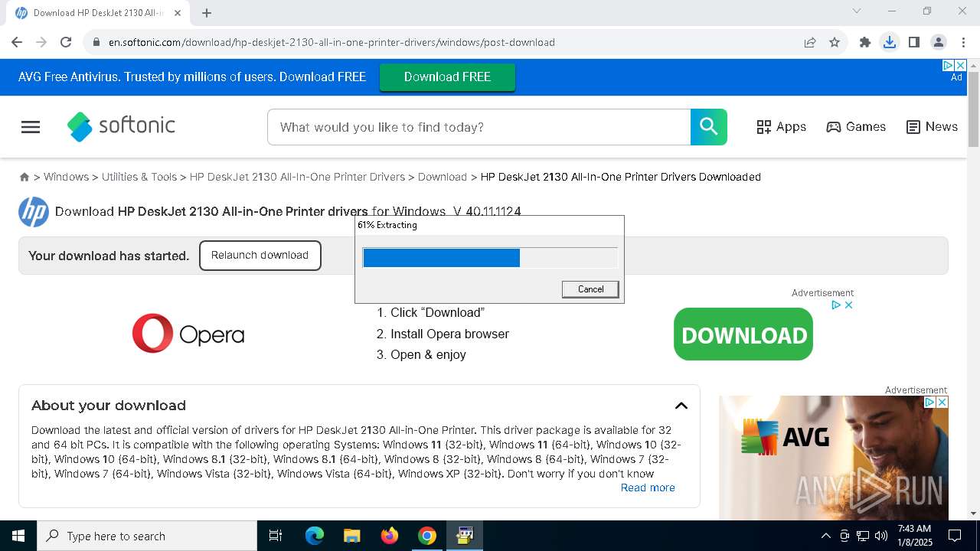Open the AVG sidebar advertisement
Viewport: 980px width, 551px height.
(x=834, y=458)
